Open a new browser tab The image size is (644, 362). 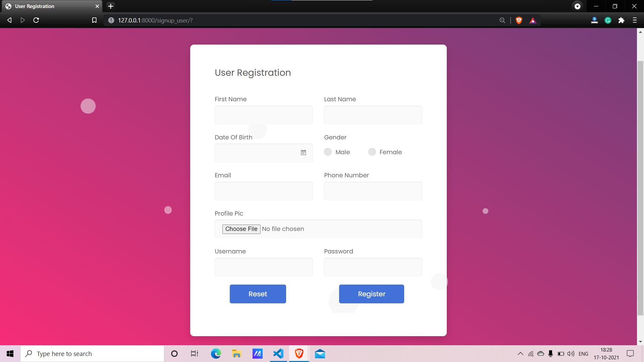tap(111, 6)
